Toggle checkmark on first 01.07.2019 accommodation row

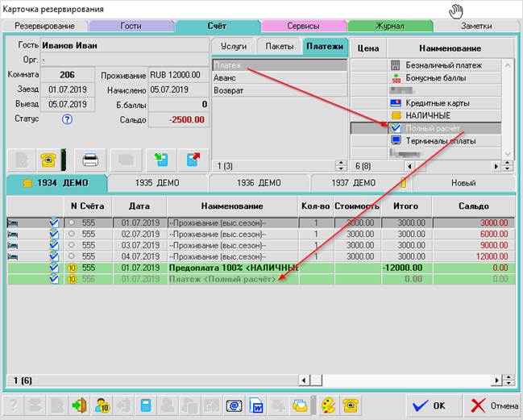pos(54,222)
